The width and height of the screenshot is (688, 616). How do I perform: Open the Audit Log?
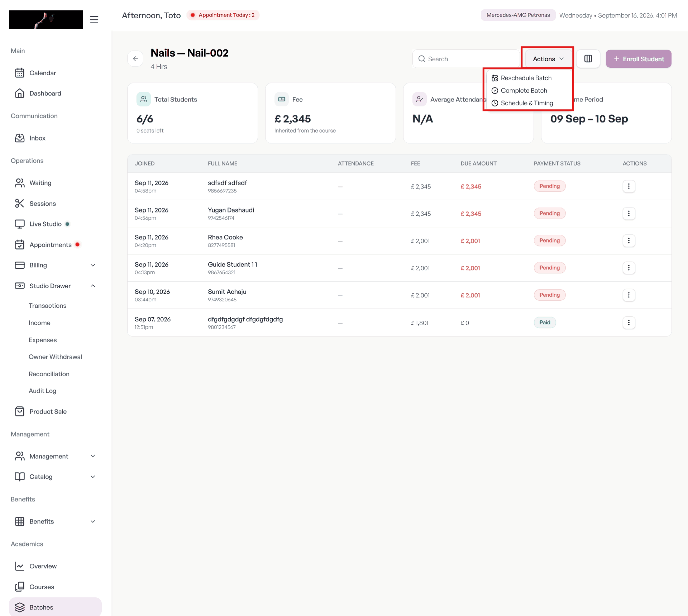42,391
